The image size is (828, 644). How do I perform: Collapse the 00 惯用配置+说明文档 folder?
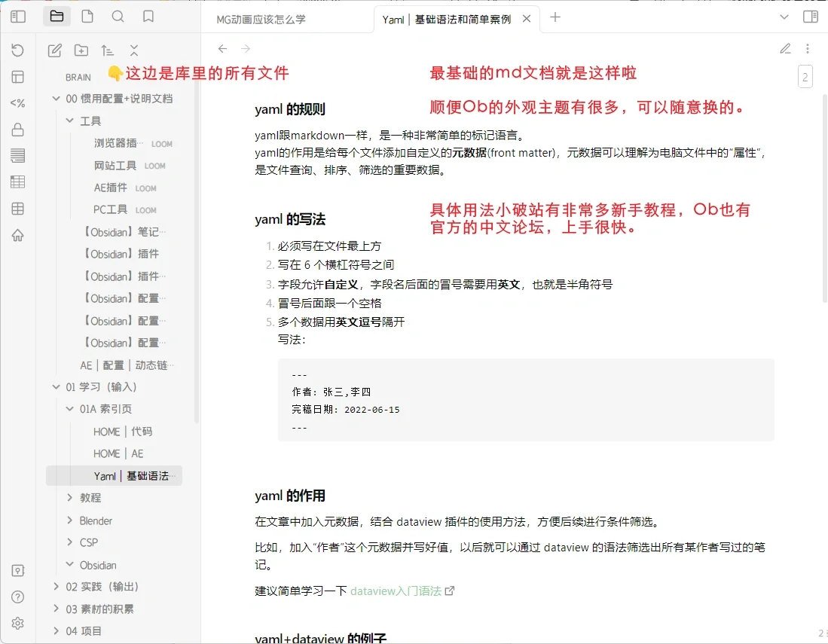(56, 97)
